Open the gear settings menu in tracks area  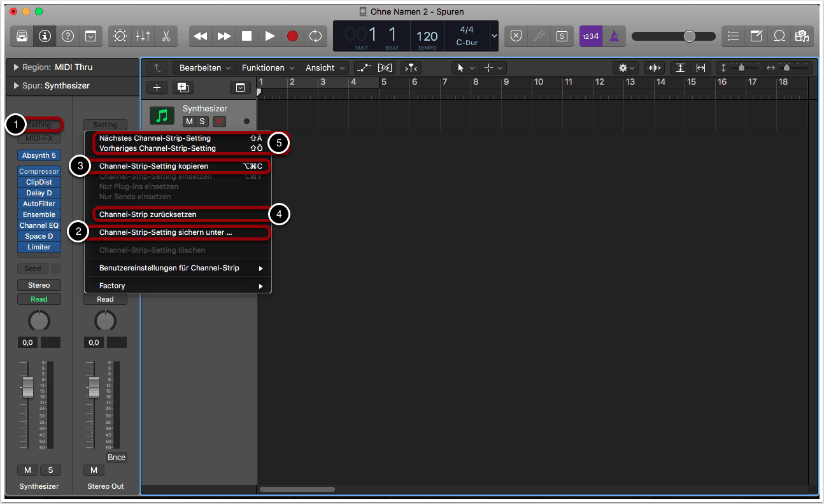coord(624,67)
